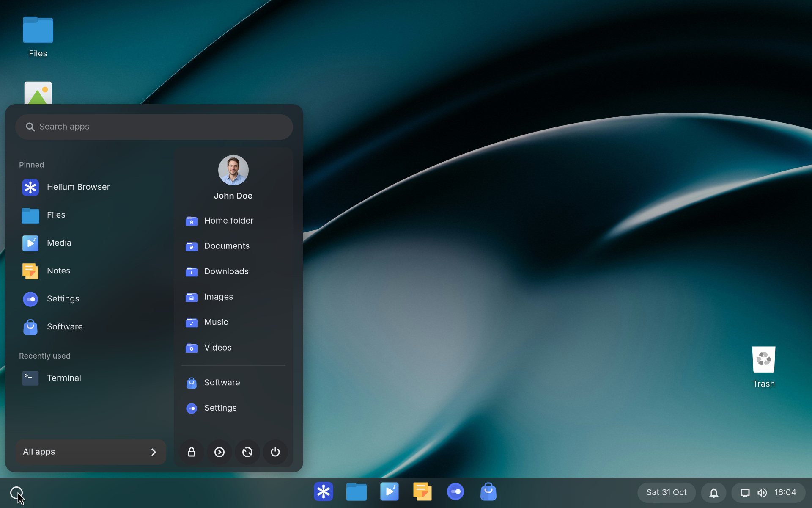Open the Videos folder shortcut

click(x=233, y=348)
